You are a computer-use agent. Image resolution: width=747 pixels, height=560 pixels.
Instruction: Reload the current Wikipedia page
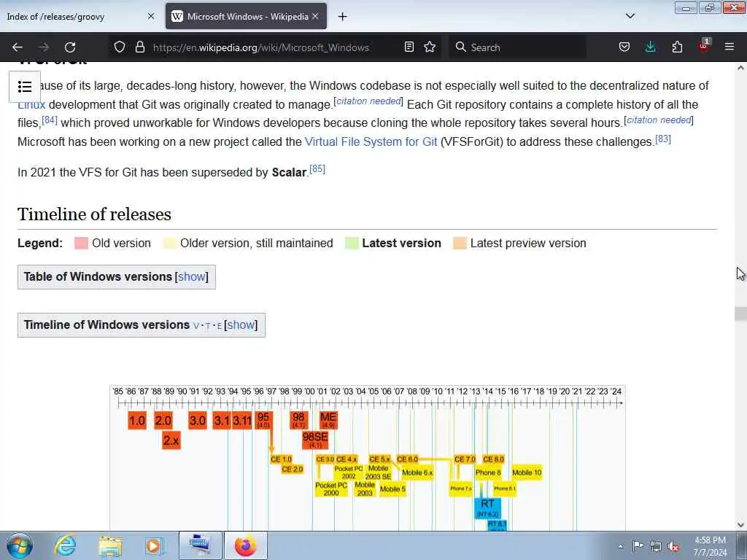(x=70, y=47)
